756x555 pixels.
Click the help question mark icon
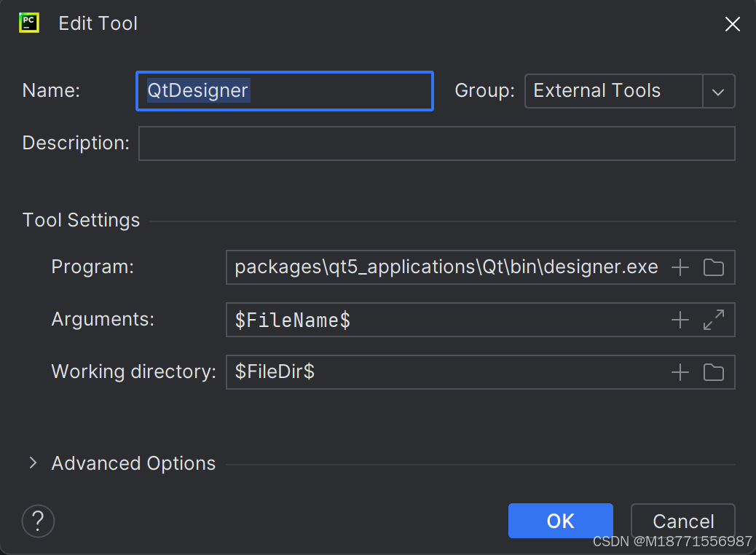click(38, 521)
